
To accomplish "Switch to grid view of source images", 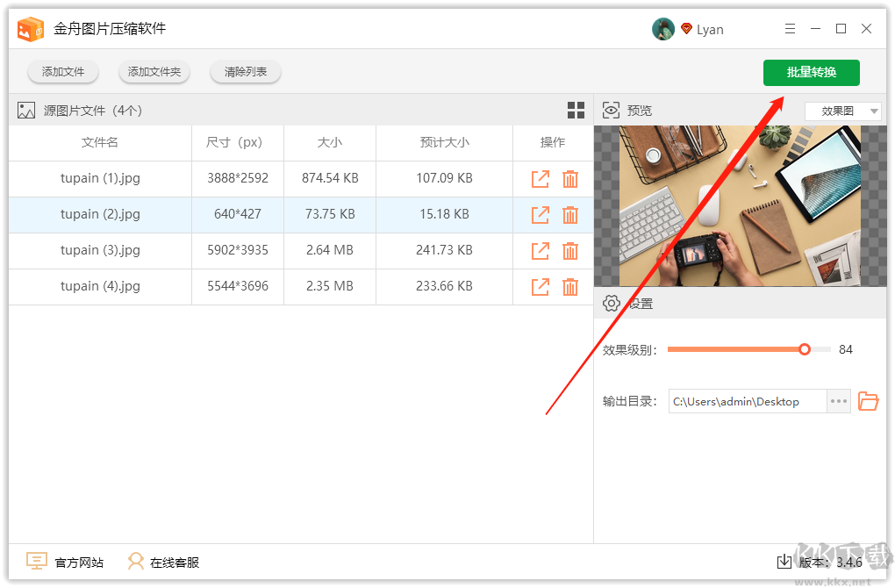I will (576, 110).
